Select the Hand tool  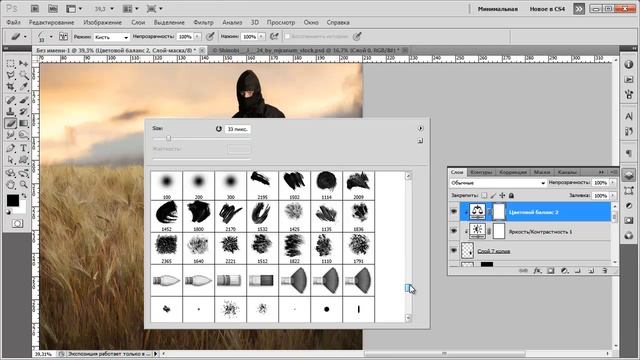(x=11, y=185)
